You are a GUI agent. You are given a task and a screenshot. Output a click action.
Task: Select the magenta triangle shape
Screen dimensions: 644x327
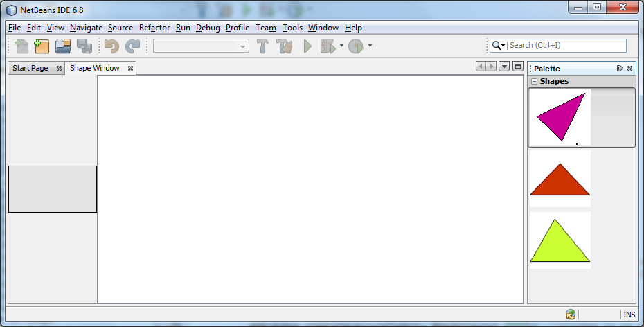(562, 117)
